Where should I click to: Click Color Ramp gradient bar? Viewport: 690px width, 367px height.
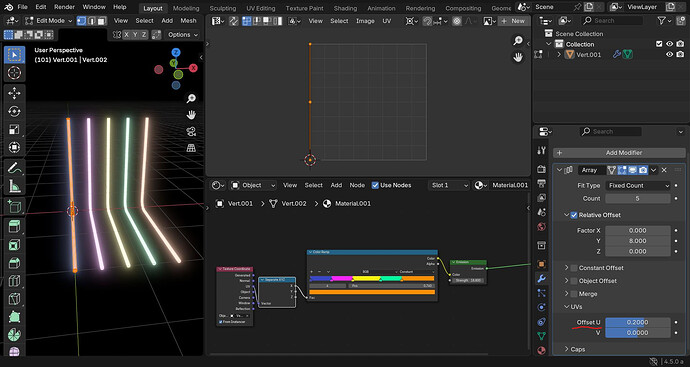click(x=372, y=278)
